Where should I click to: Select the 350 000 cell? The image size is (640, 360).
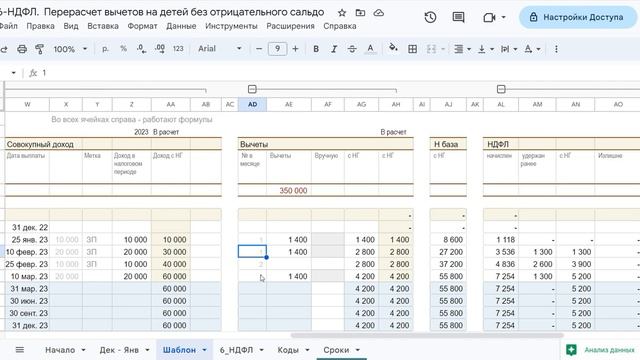point(289,191)
